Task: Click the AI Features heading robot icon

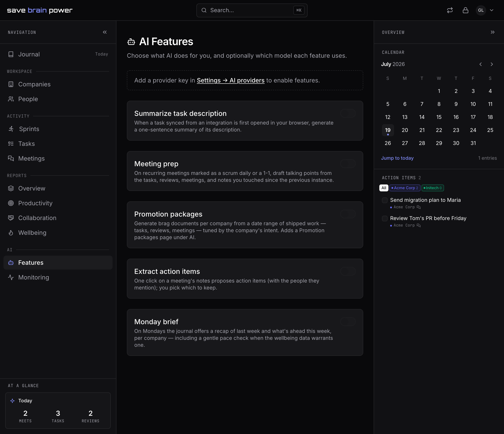Action: click(131, 42)
